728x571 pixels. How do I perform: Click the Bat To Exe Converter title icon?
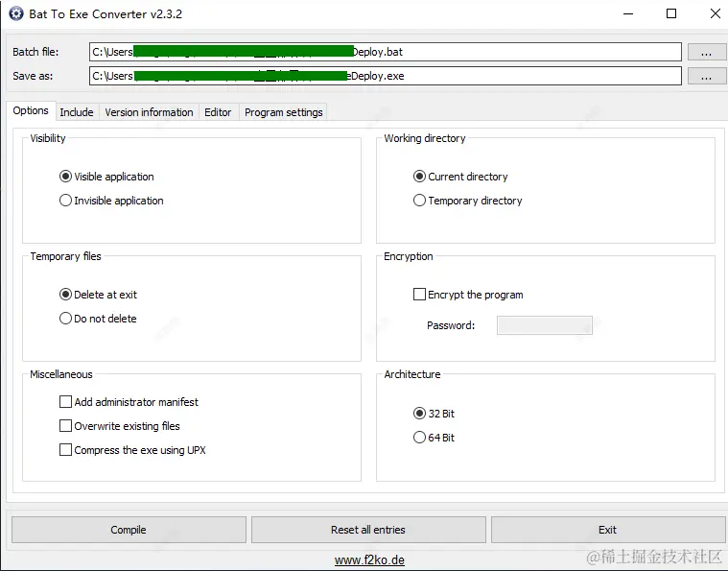(x=16, y=14)
